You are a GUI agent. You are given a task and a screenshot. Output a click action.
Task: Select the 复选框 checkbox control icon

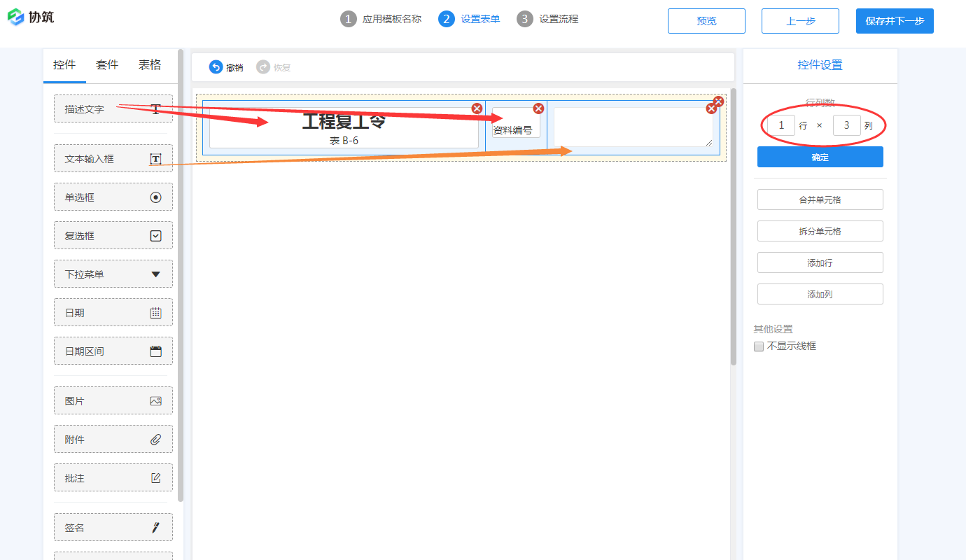tap(155, 236)
